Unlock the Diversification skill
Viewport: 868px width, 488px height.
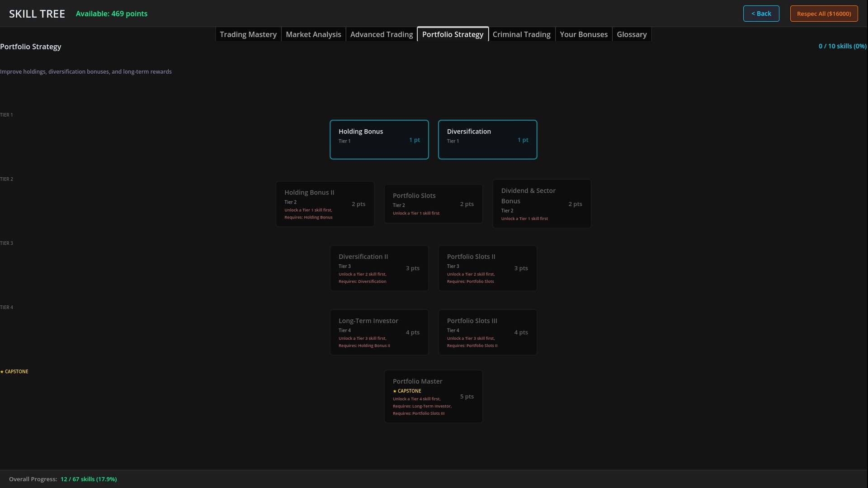487,139
